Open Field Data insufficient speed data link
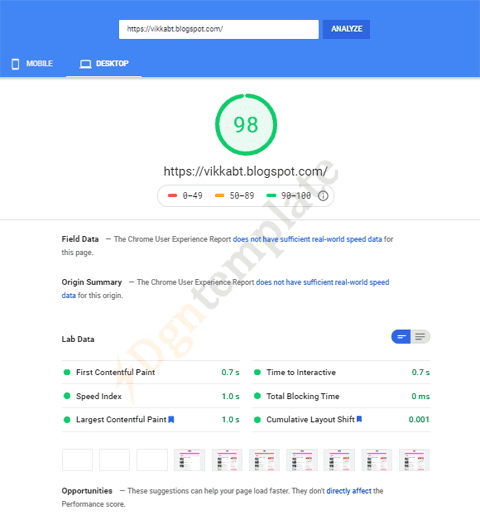This screenshot has width=480, height=520. [307, 239]
